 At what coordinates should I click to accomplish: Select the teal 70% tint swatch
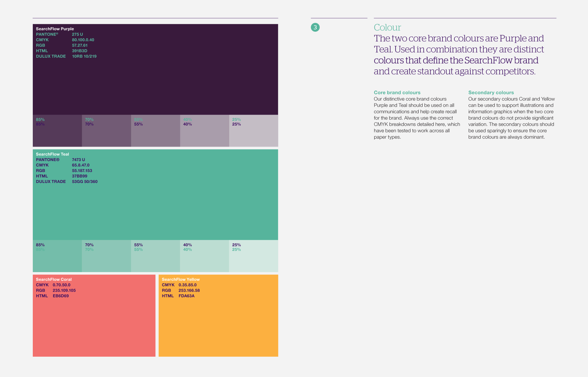tap(106, 256)
